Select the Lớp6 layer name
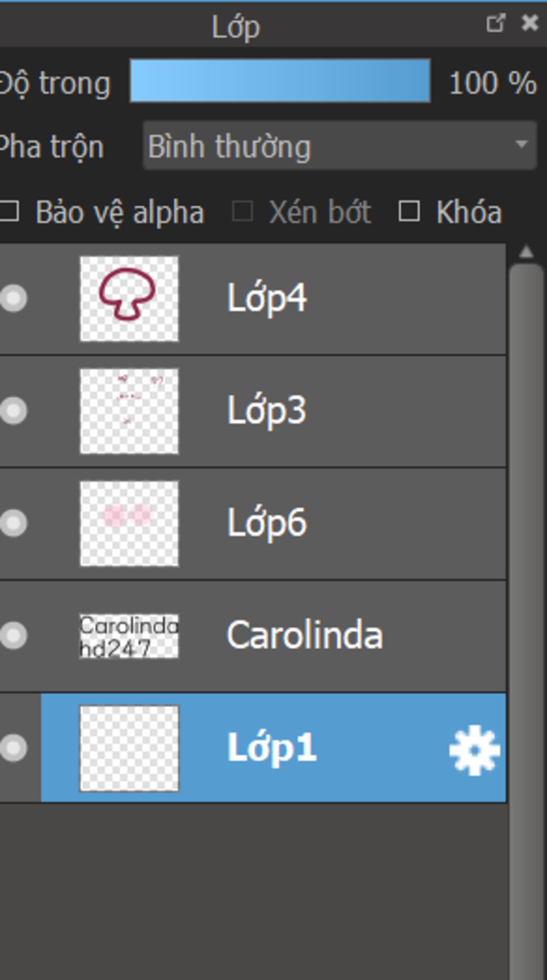The image size is (547, 980). point(267,523)
